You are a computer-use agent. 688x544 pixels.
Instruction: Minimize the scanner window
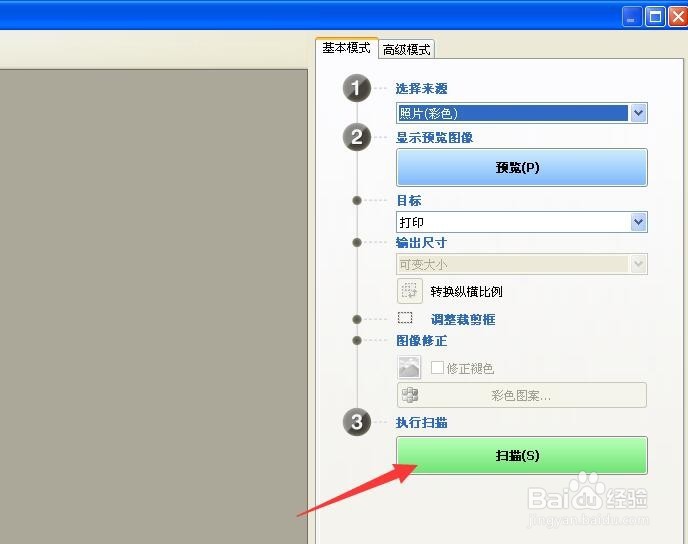632,18
